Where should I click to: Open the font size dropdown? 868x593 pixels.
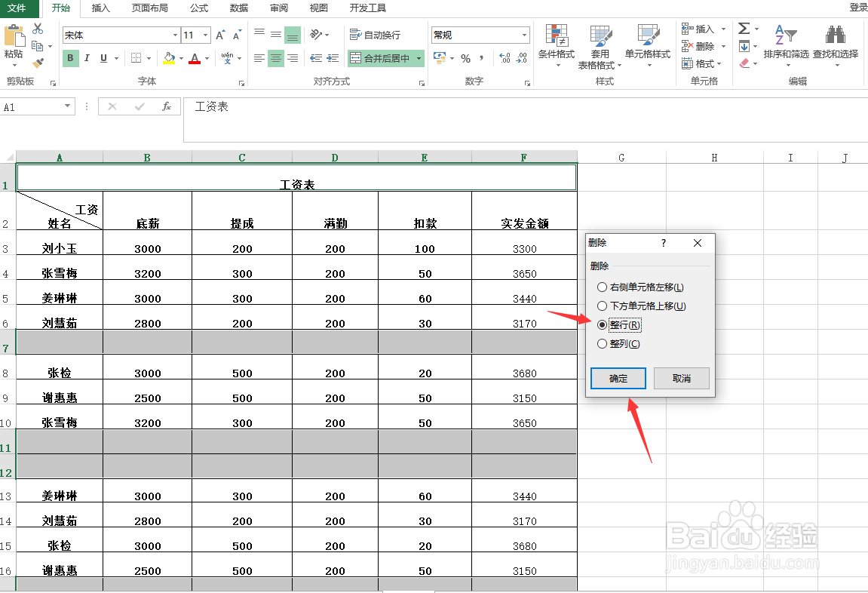(205, 35)
